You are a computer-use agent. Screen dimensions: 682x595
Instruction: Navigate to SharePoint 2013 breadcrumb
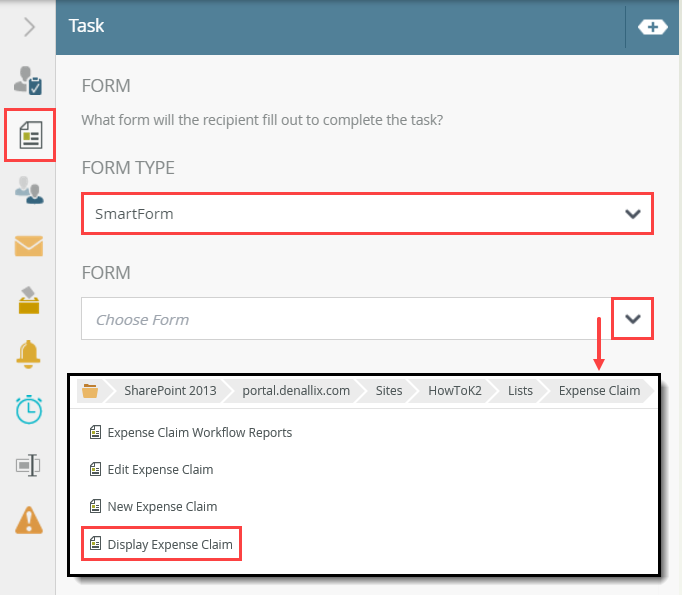coord(169,391)
